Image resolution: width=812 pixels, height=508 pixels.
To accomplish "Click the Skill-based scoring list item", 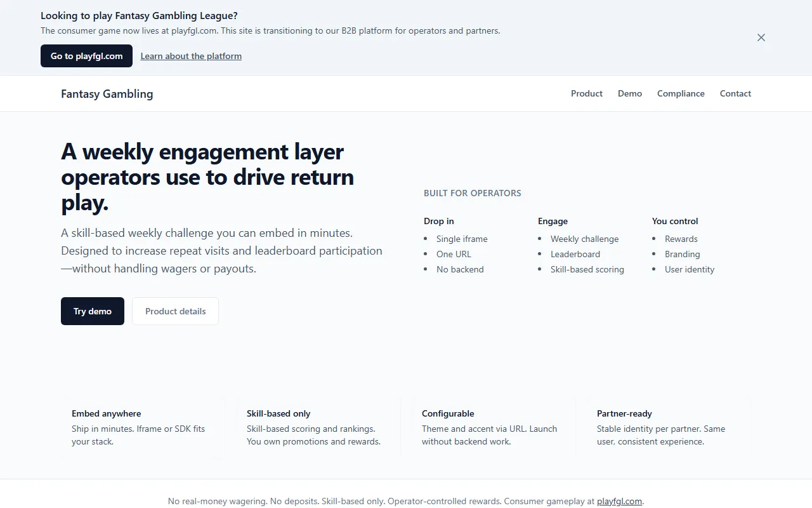I will point(587,269).
